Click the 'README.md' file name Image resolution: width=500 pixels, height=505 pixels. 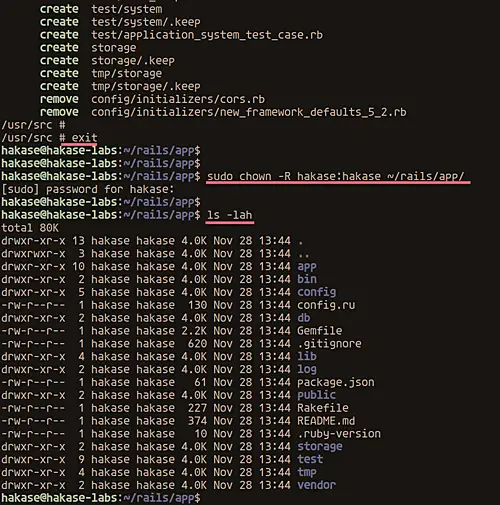coord(326,421)
